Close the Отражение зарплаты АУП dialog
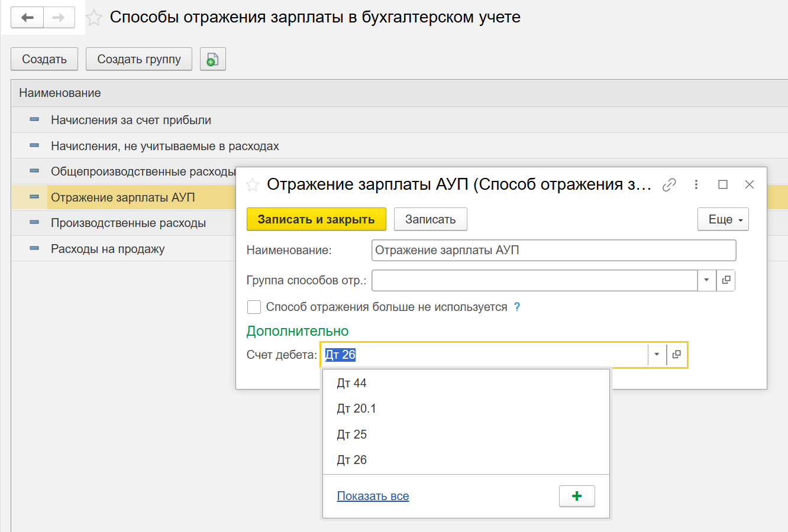788x532 pixels. pos(750,185)
